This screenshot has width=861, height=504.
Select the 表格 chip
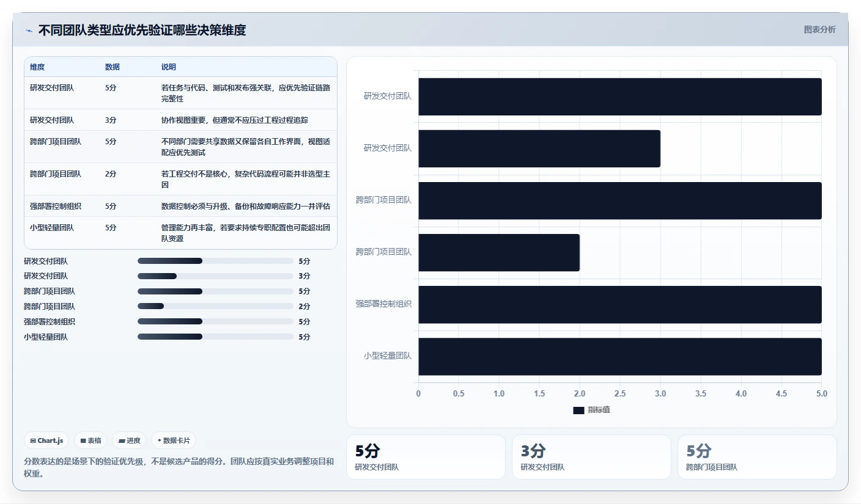tap(91, 440)
